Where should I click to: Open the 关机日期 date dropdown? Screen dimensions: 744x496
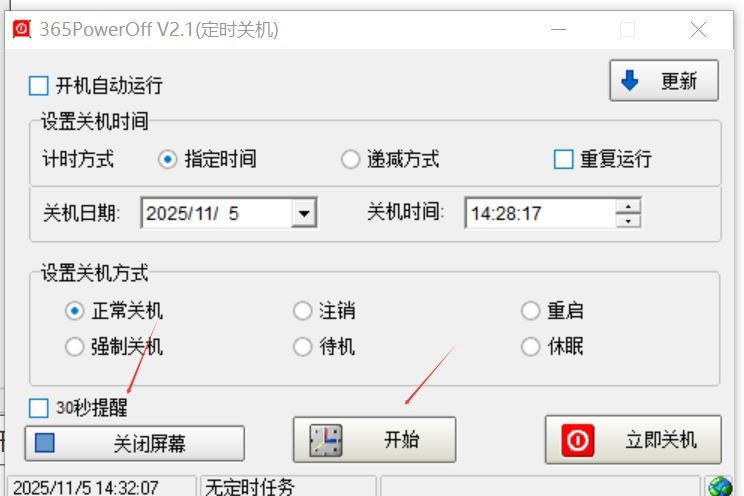[304, 213]
